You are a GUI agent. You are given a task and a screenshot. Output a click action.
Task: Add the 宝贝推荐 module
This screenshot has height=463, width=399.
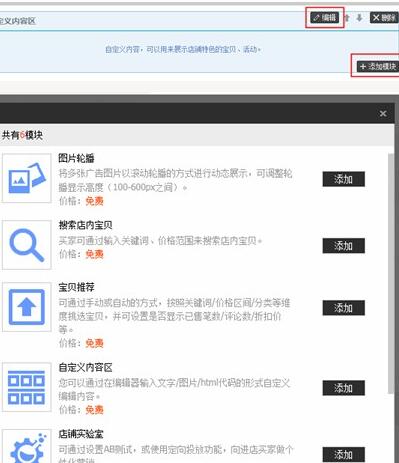coord(343,308)
